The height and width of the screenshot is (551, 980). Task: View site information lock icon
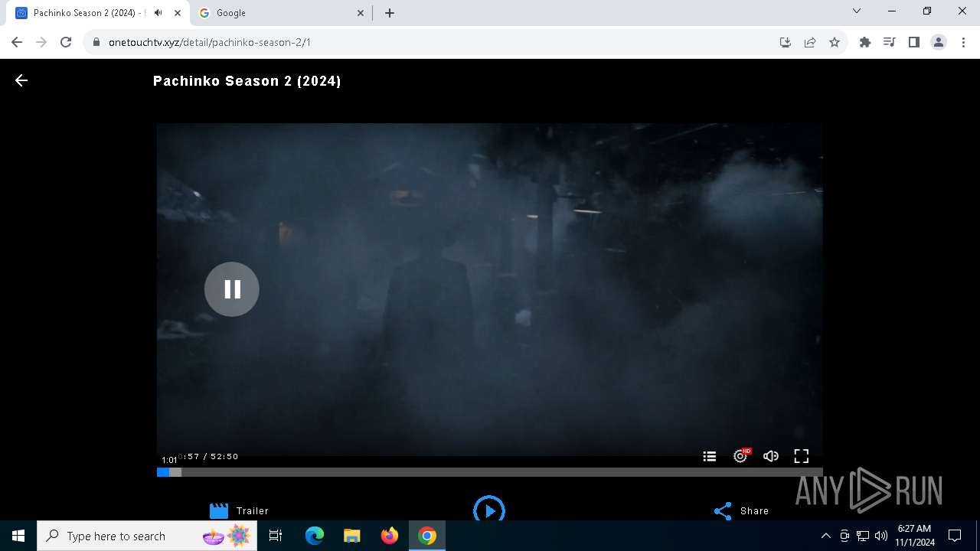96,42
